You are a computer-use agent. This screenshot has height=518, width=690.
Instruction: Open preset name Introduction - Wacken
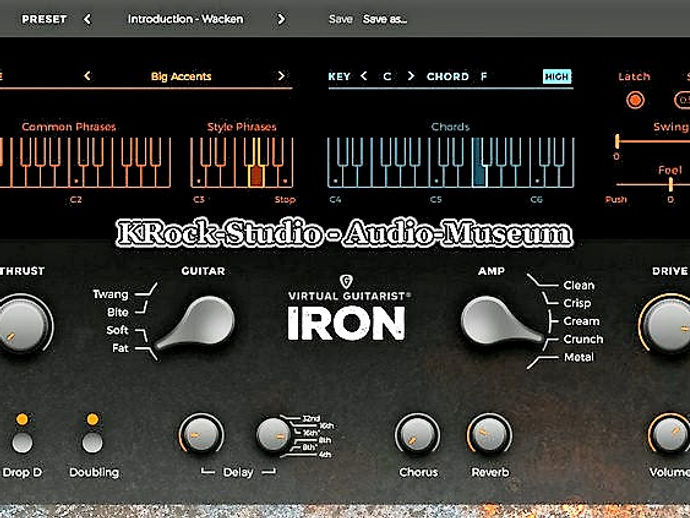point(185,19)
